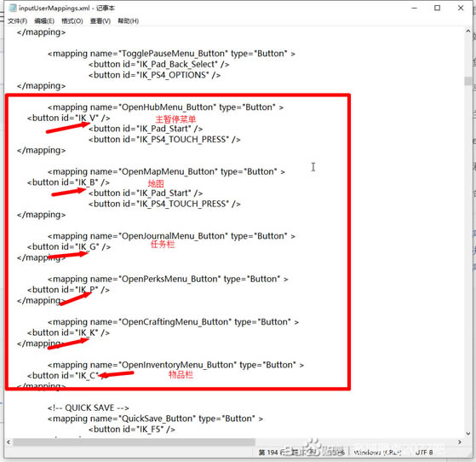Click the vertical scrollbar down arrow
Screen dimensions: 476x462
point(468,433)
